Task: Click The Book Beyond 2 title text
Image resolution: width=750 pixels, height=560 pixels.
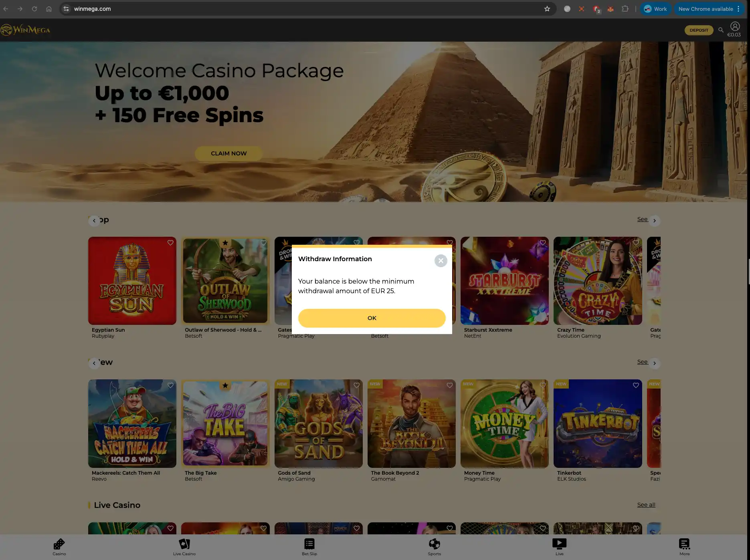Action: click(x=395, y=473)
